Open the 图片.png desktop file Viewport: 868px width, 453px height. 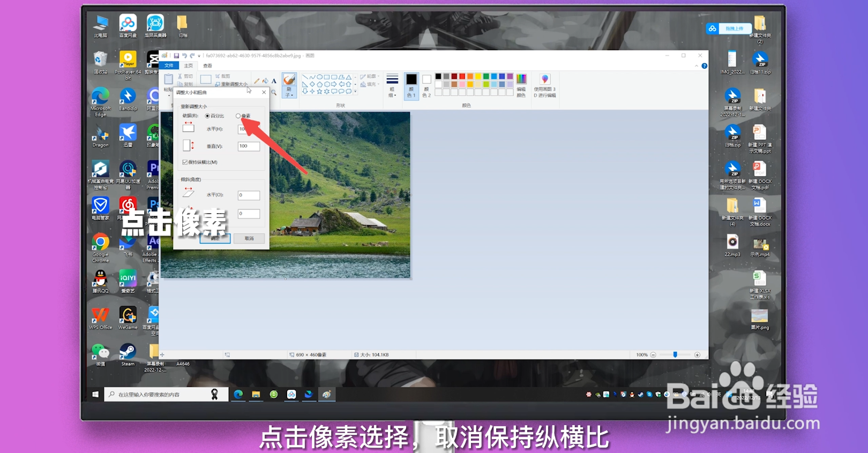pos(760,319)
